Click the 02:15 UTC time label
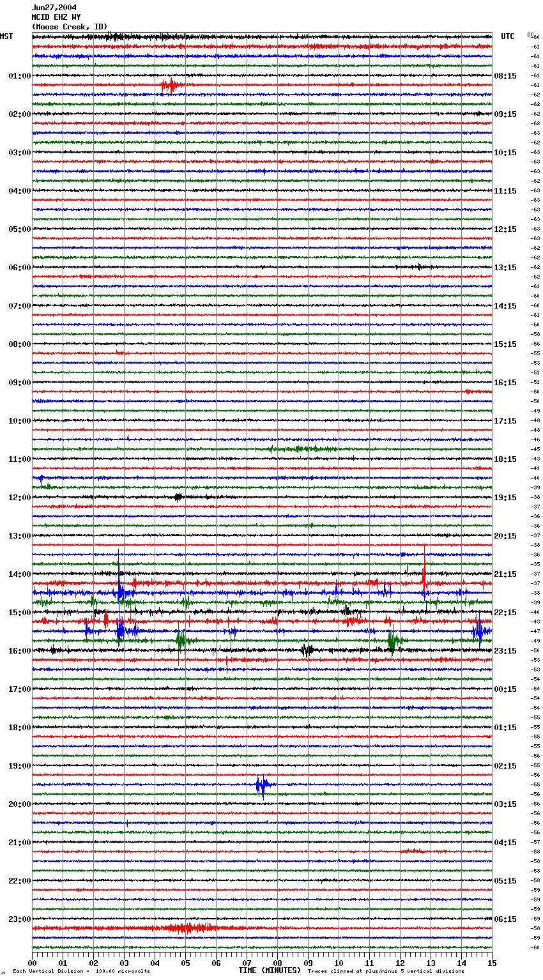The image size is (543, 980). coord(505,766)
